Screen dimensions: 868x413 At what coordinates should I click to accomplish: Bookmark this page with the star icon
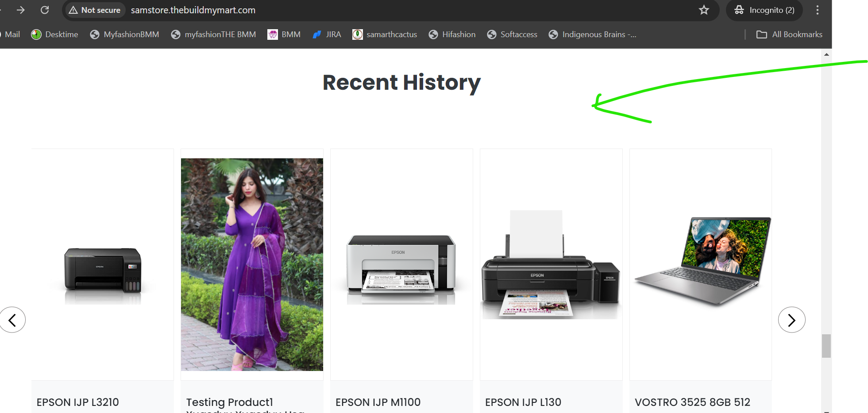(704, 10)
